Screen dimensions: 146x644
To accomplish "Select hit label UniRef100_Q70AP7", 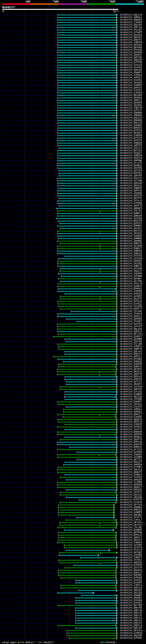I will pyautogui.click(x=131, y=321).
